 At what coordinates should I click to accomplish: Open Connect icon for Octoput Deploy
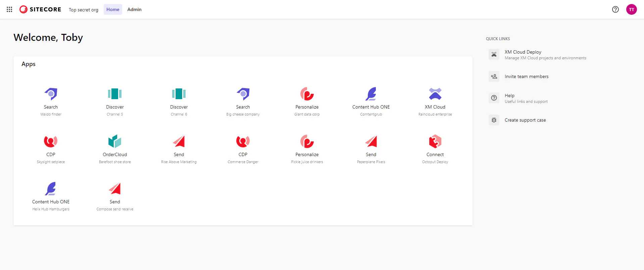[x=435, y=141]
